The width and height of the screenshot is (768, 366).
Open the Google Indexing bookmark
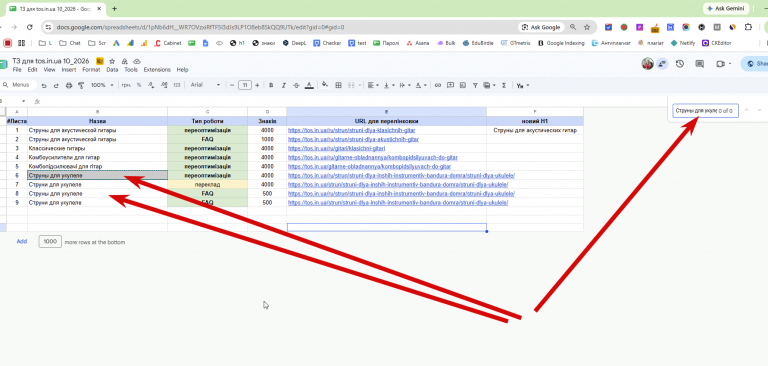pos(561,43)
